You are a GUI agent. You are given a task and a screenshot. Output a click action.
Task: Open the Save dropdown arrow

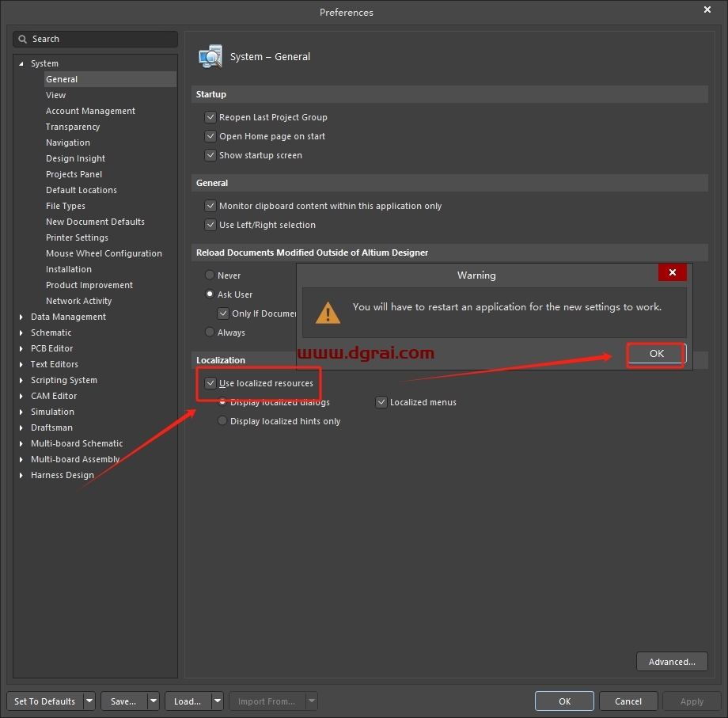[x=153, y=701]
